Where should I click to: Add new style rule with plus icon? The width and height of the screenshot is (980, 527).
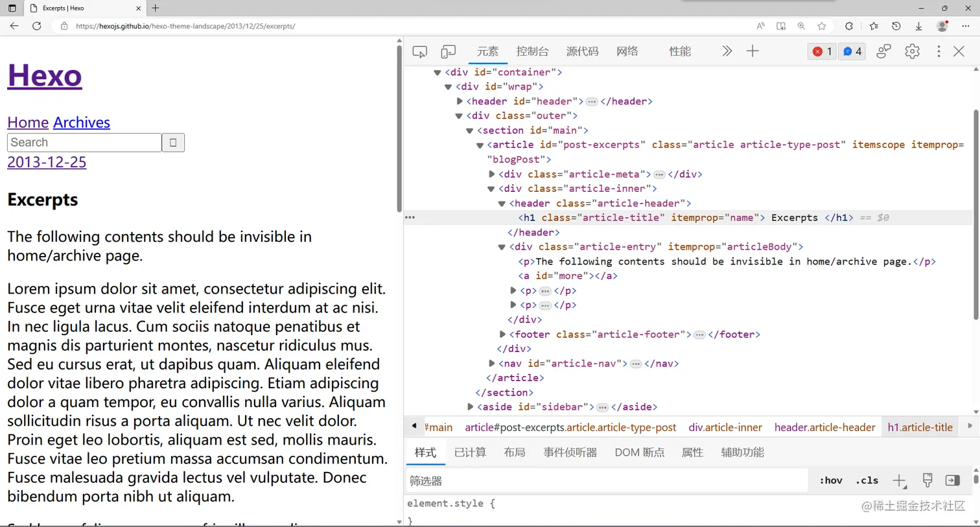pos(899,480)
